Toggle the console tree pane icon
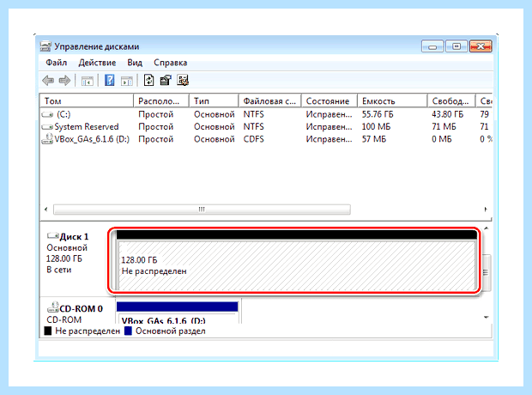The width and height of the screenshot is (532, 395). click(x=88, y=81)
